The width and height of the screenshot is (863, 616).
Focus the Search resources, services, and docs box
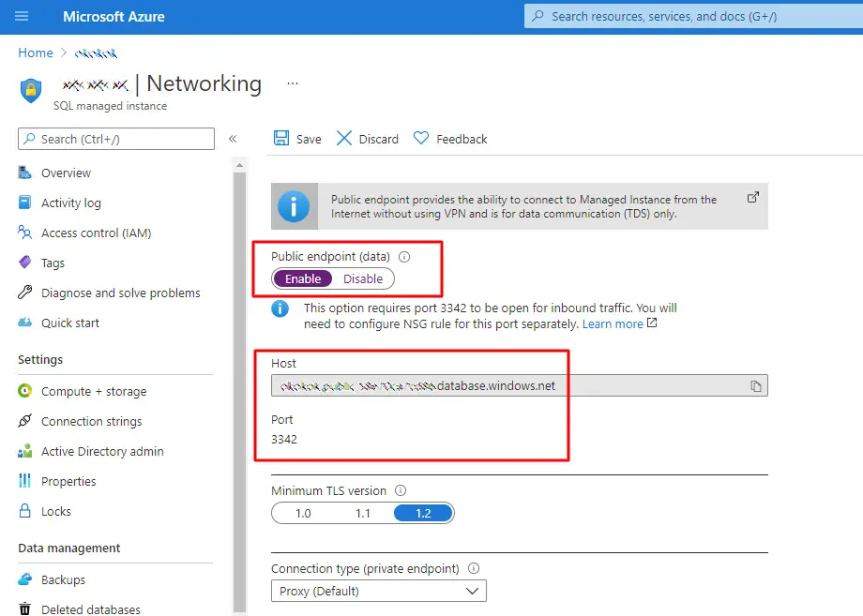[x=693, y=17]
